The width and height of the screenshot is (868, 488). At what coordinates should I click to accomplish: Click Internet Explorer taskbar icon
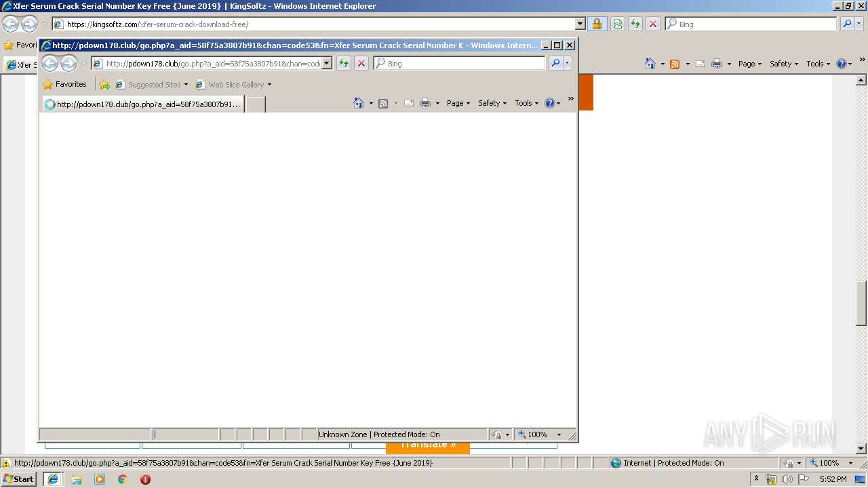[x=52, y=479]
